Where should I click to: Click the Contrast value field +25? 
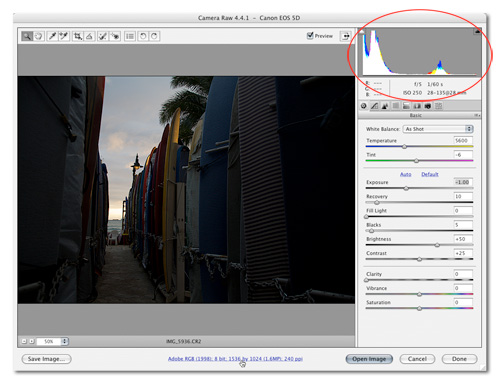coord(463,253)
